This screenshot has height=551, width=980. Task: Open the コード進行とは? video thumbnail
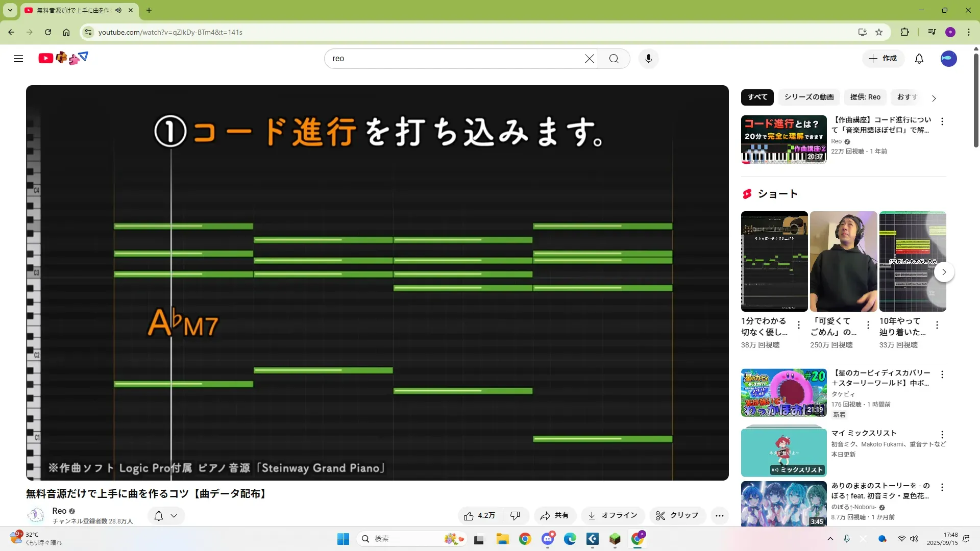(x=783, y=139)
